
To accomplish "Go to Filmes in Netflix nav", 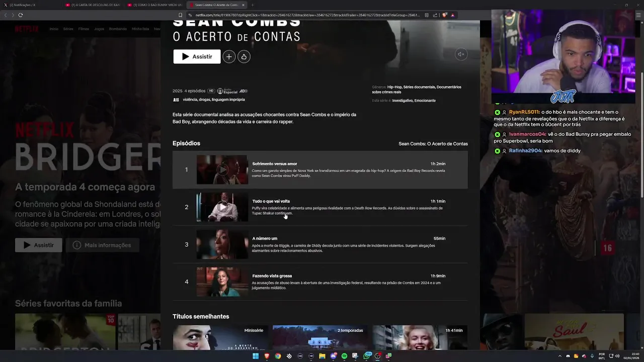I will (84, 29).
